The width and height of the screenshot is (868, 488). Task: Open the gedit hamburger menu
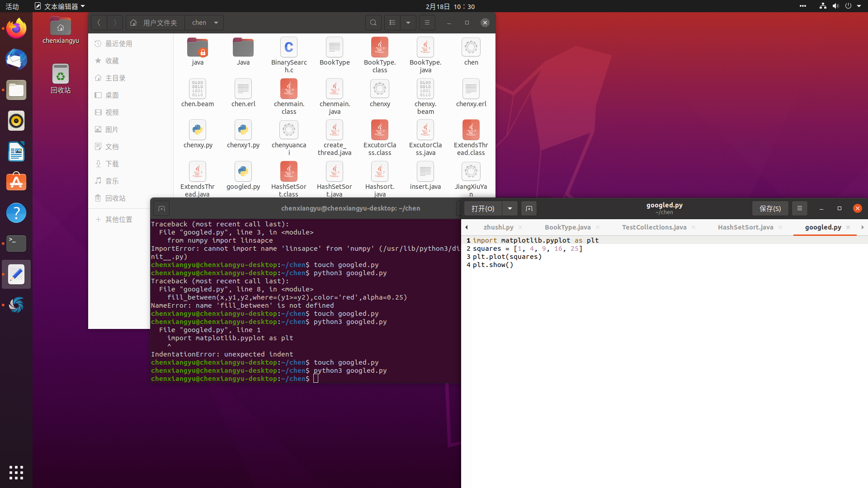tap(800, 208)
